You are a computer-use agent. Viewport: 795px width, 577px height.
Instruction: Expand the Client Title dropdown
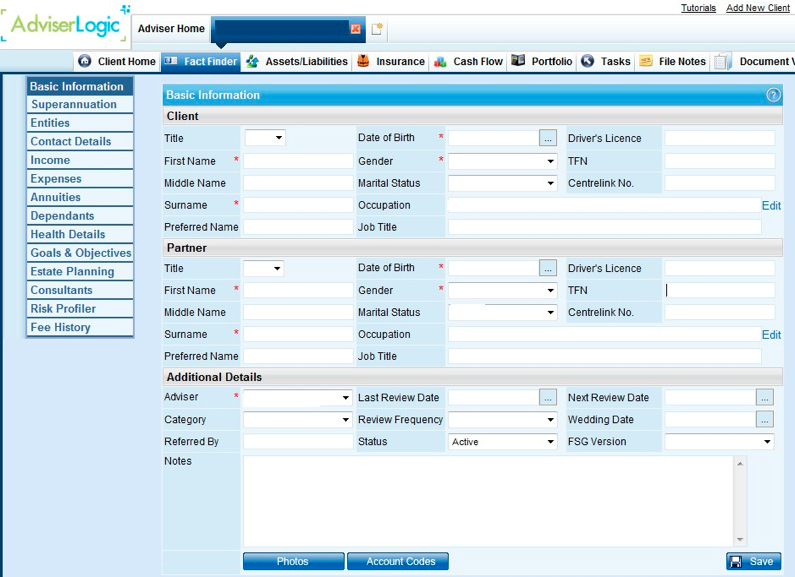(x=265, y=138)
